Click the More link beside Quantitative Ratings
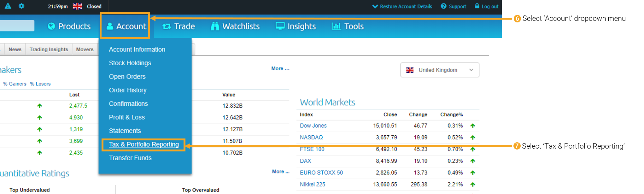 tap(281, 172)
